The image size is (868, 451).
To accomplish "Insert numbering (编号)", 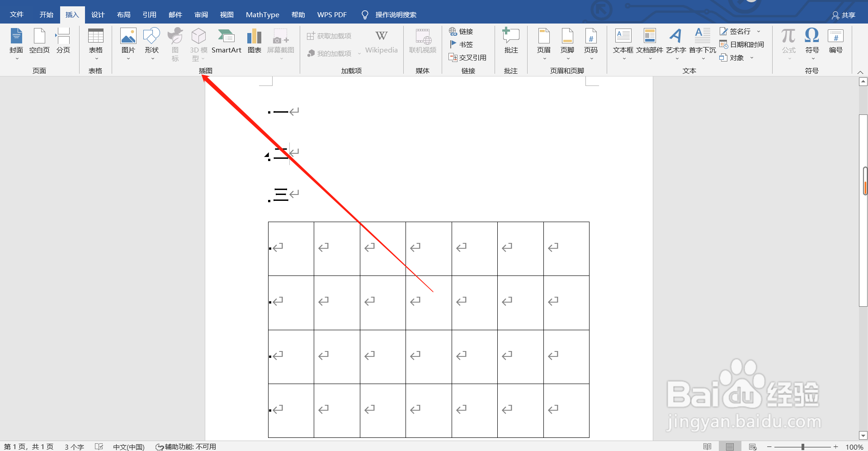I will [x=835, y=41].
